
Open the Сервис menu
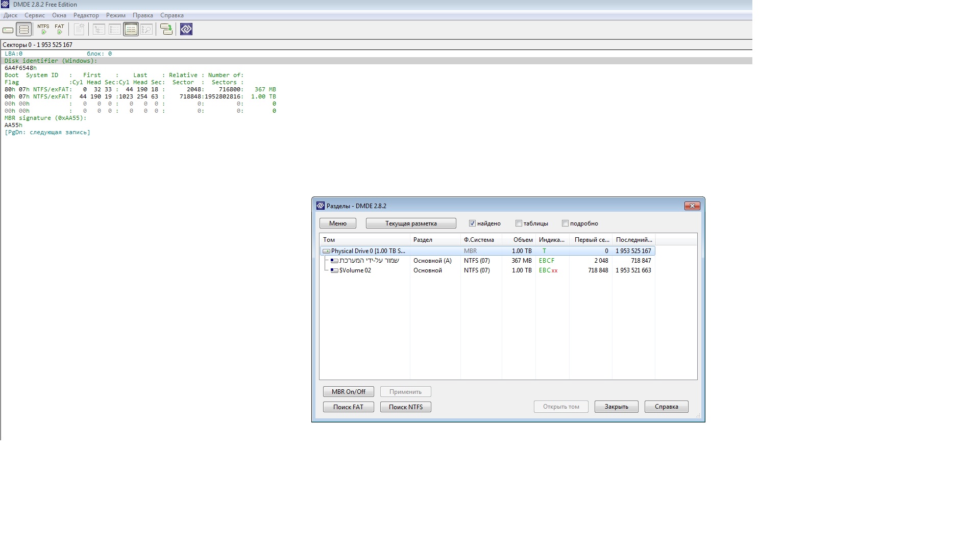coord(35,15)
